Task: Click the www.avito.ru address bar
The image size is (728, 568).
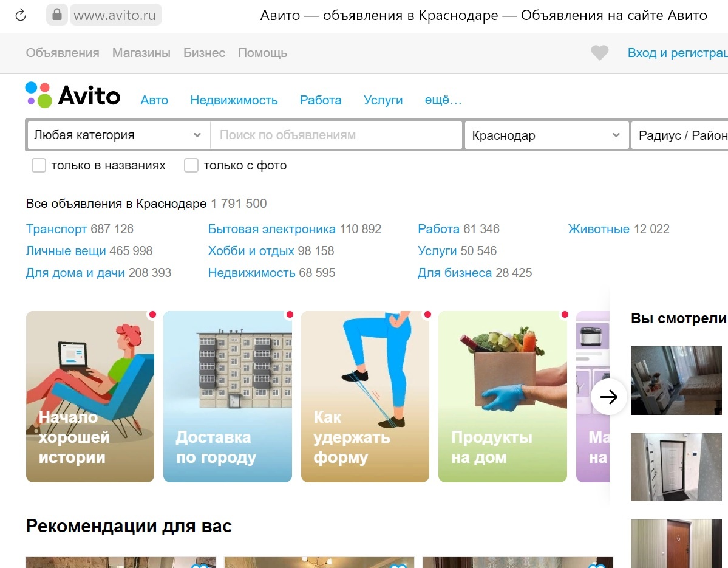Action: coord(115,15)
